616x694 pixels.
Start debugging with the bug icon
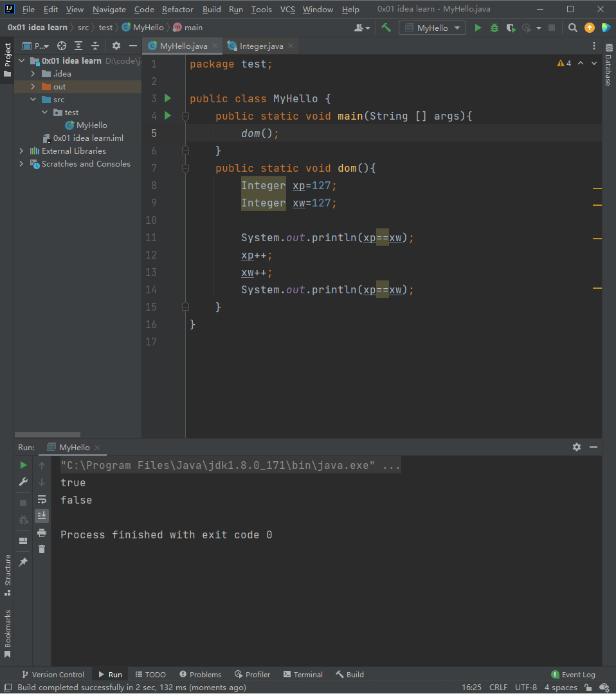click(494, 28)
